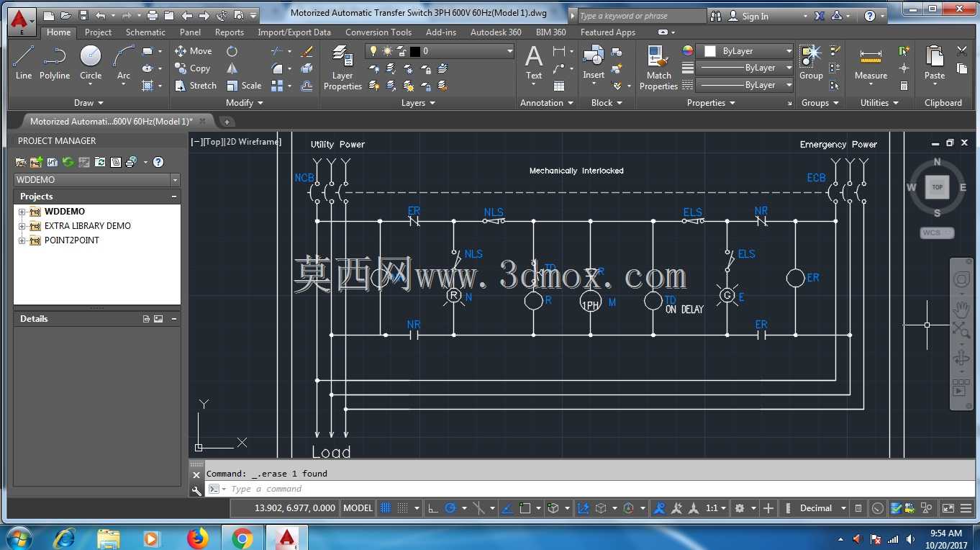Image resolution: width=980 pixels, height=550 pixels.
Task: Open the Text annotation tool
Action: (534, 63)
